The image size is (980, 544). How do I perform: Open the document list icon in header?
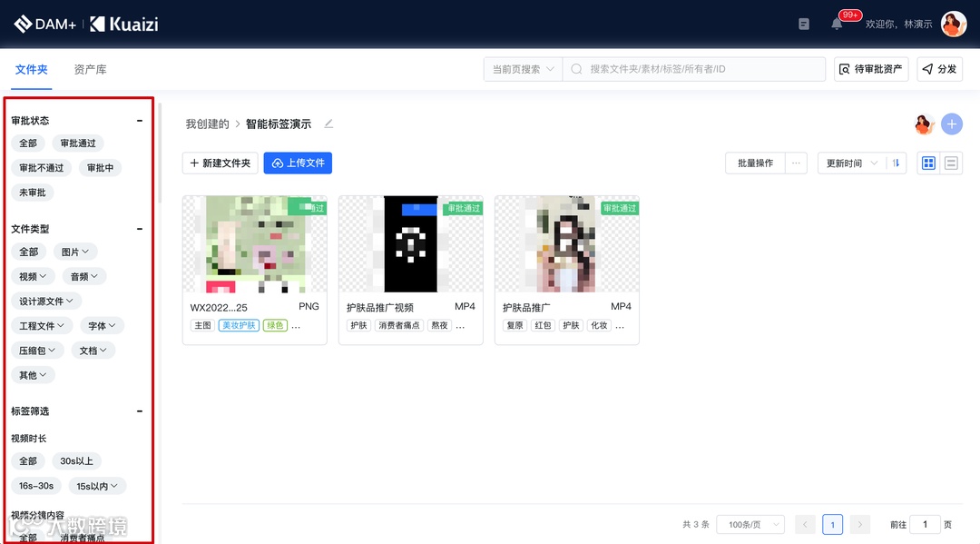coord(804,24)
